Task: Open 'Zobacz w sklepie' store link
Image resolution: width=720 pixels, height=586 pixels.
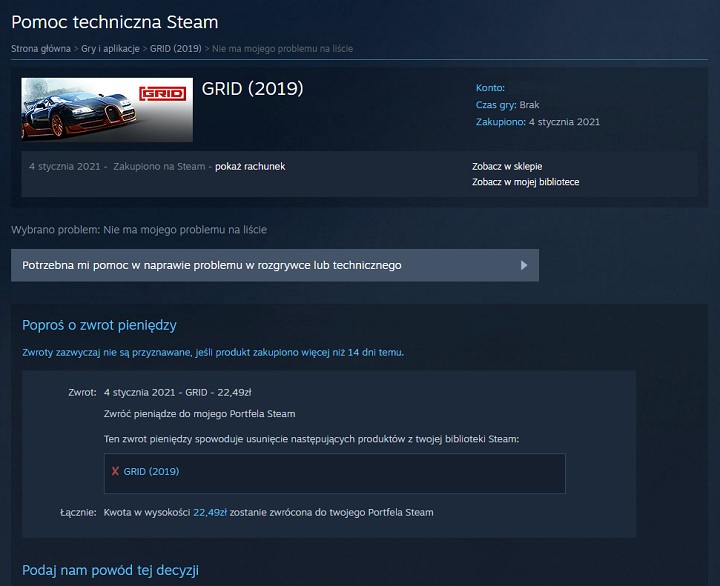Action: 507,166
